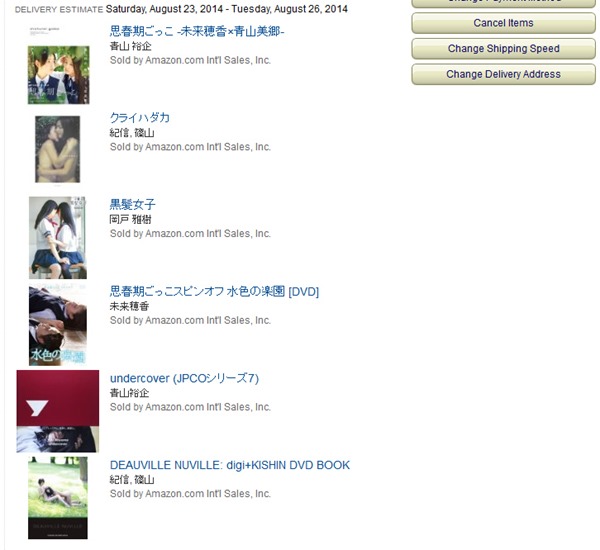Click the first item's green cover thumbnail

pos(59,75)
